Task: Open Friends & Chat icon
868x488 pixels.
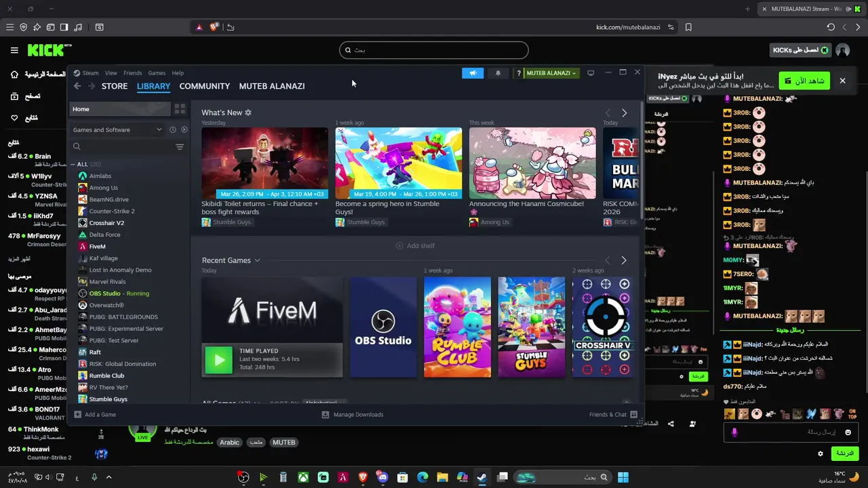Action: coord(634,414)
